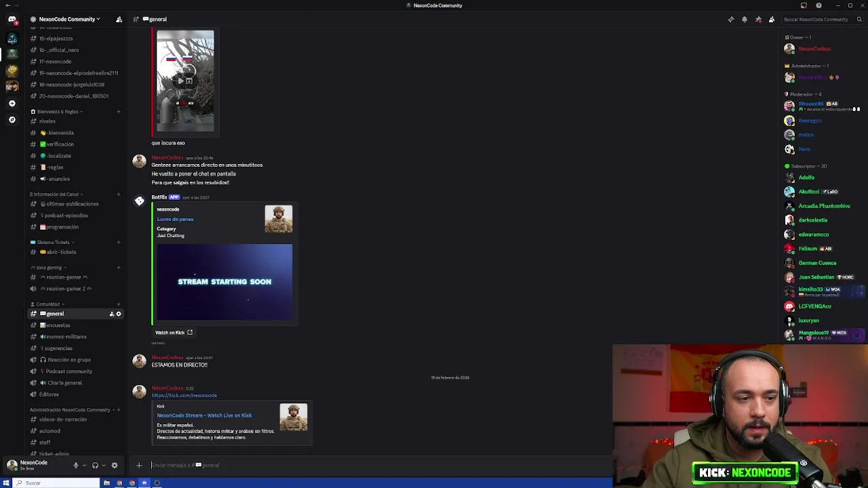Viewport: 868px width, 488px height.
Task: Open the Stream Starting Soon preview image
Action: click(x=224, y=282)
